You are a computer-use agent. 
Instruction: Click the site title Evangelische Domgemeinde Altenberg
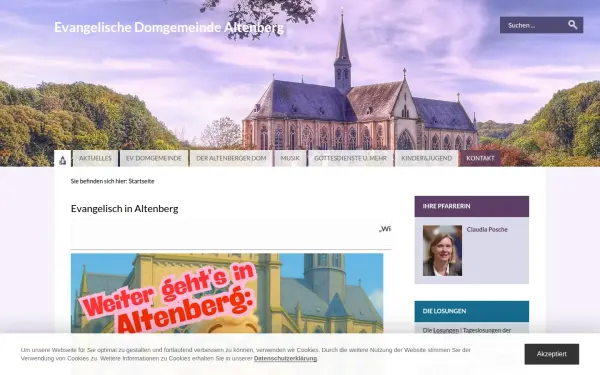tap(169, 28)
